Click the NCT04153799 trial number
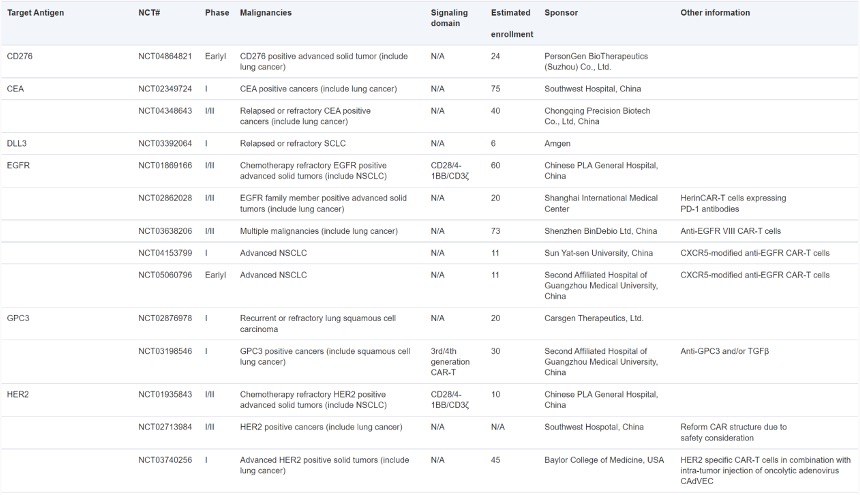This screenshot has width=860, height=495. (x=165, y=254)
